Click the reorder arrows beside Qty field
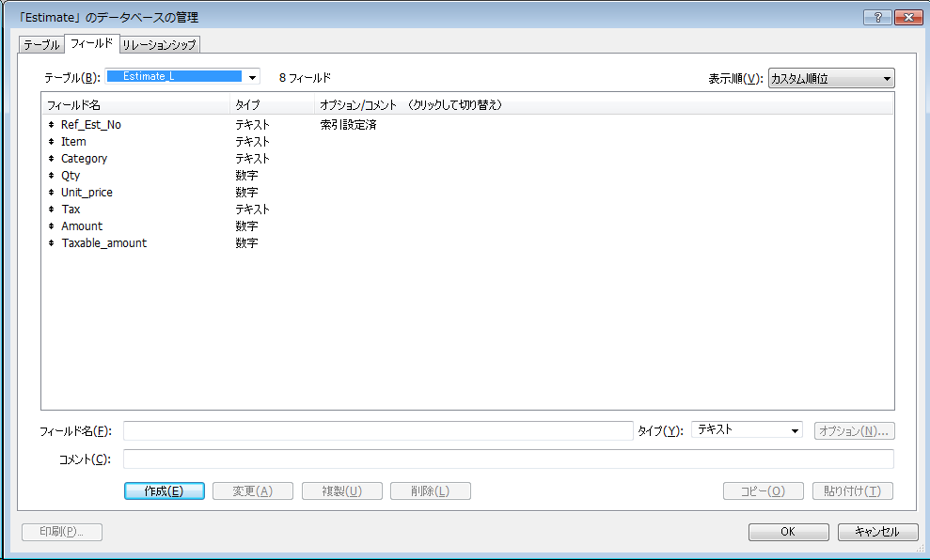Image resolution: width=930 pixels, height=560 pixels. coord(50,175)
